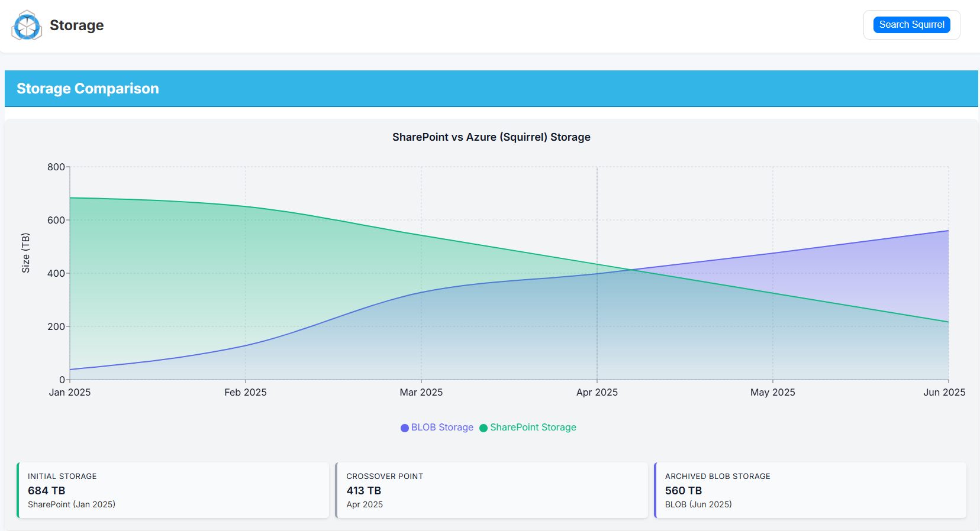The height and width of the screenshot is (531, 980).
Task: Click the Mar 2025 axis label
Action: [x=421, y=393]
